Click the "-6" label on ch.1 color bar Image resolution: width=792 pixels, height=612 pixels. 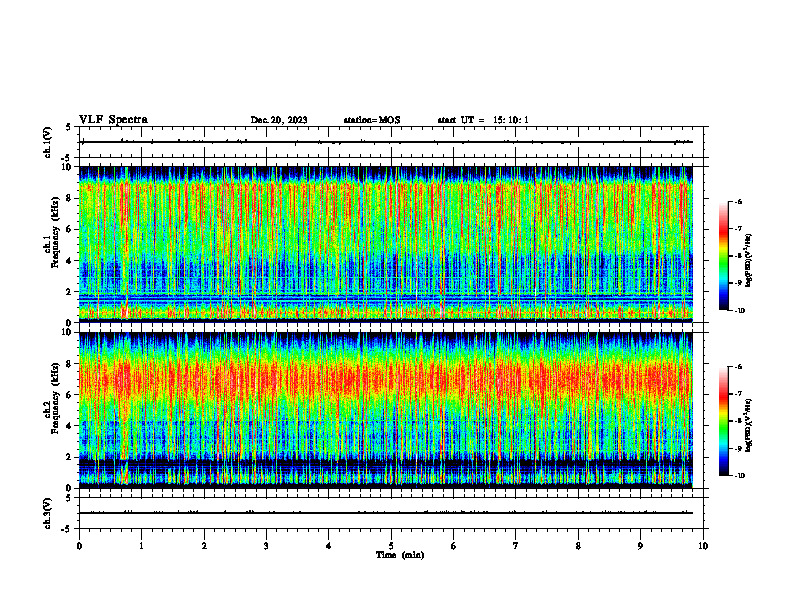pos(738,201)
